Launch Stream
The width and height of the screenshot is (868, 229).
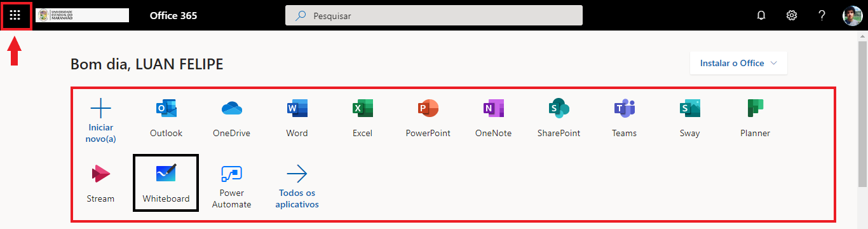100,183
